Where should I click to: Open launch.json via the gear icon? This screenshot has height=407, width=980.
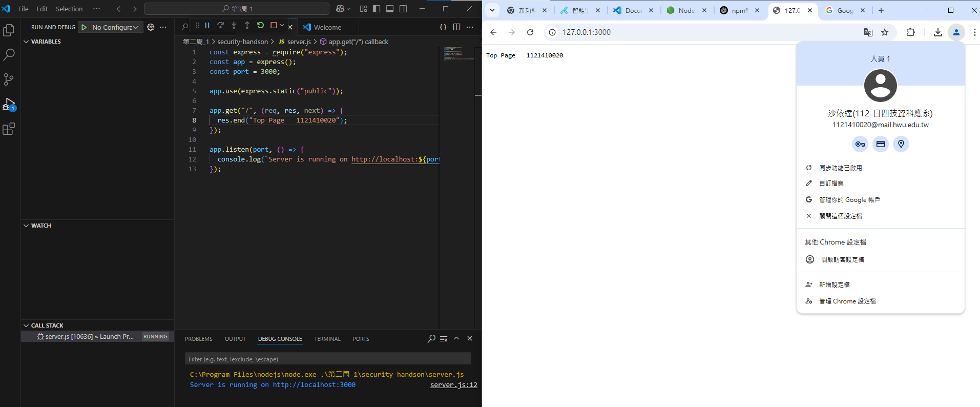click(x=151, y=27)
